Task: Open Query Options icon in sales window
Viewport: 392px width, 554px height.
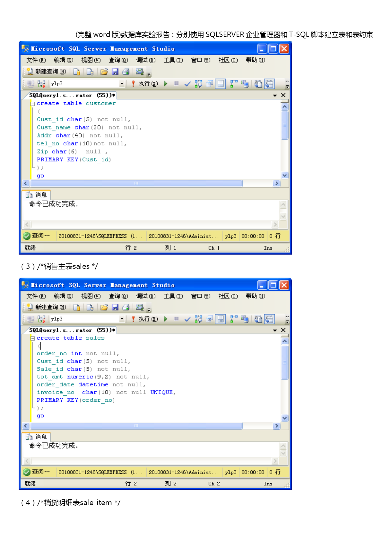Action: point(209,319)
